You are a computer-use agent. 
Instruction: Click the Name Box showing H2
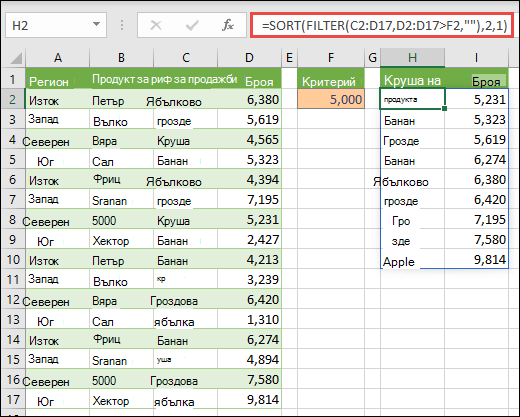[56, 25]
